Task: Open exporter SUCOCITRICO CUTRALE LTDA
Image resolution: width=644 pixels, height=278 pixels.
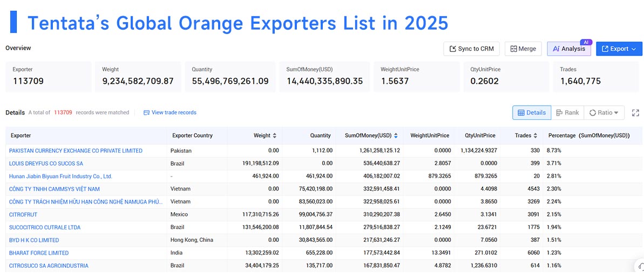Action: [x=45, y=227]
